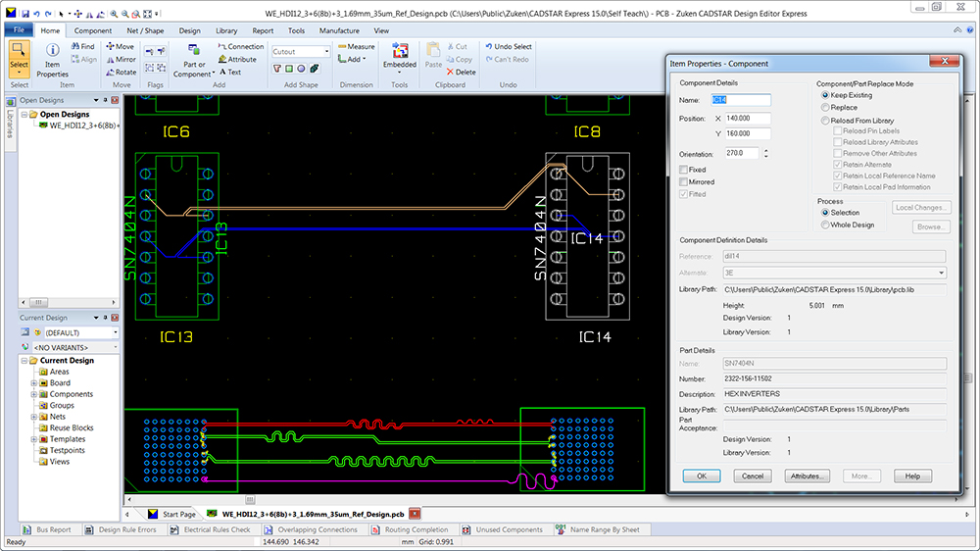Screen dimensions: 980x551
Task: Select the Mirror tool in the Move group
Action: tap(119, 59)
